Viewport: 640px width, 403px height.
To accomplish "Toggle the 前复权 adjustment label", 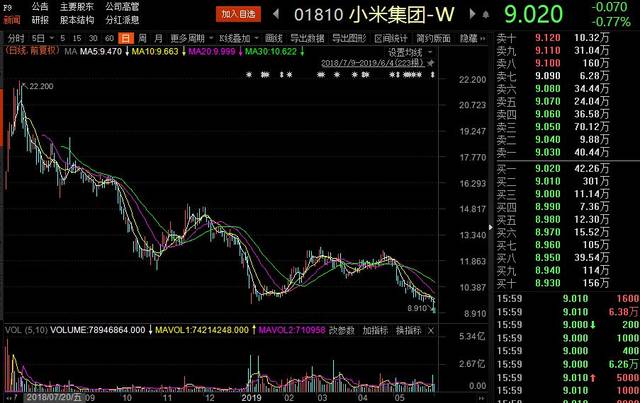I will pyautogui.click(x=28, y=51).
